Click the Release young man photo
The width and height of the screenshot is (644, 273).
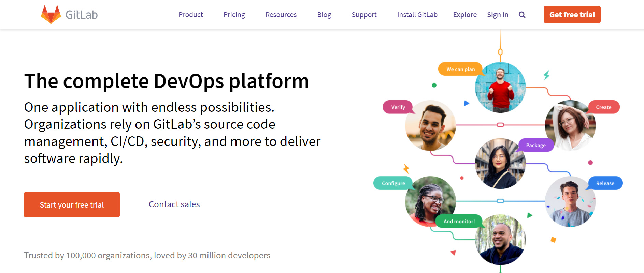click(570, 201)
